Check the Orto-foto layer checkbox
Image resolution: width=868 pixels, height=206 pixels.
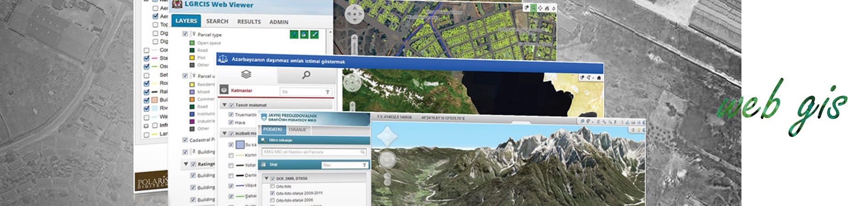coord(272,186)
